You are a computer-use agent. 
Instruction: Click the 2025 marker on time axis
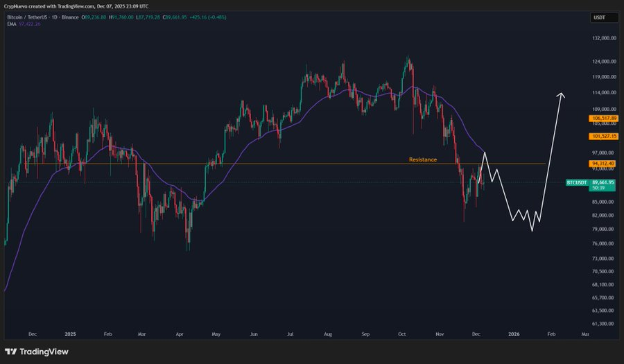[x=69, y=333]
